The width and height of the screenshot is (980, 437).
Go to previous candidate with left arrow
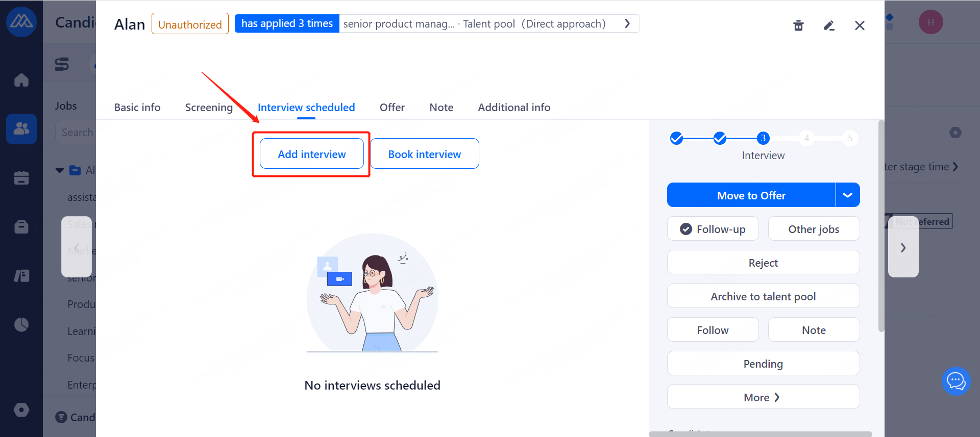click(x=77, y=247)
